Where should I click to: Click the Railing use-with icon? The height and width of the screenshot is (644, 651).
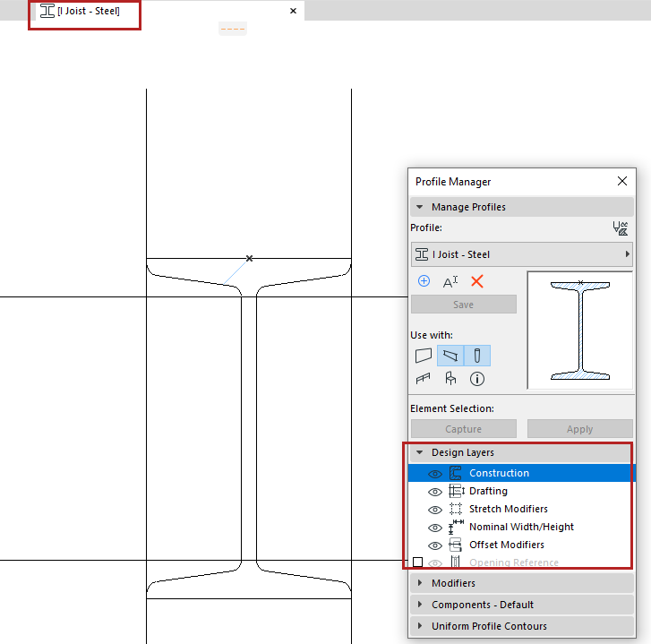tap(423, 378)
